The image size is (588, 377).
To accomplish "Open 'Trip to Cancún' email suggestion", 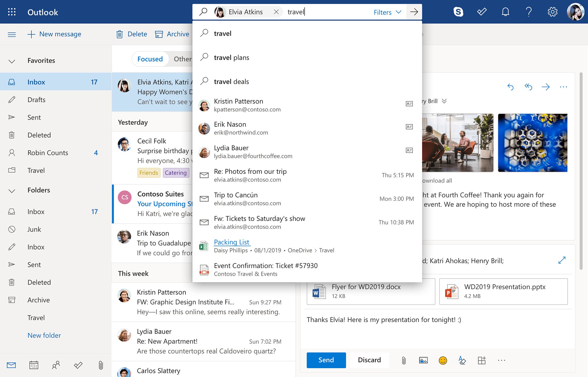I will point(236,195).
